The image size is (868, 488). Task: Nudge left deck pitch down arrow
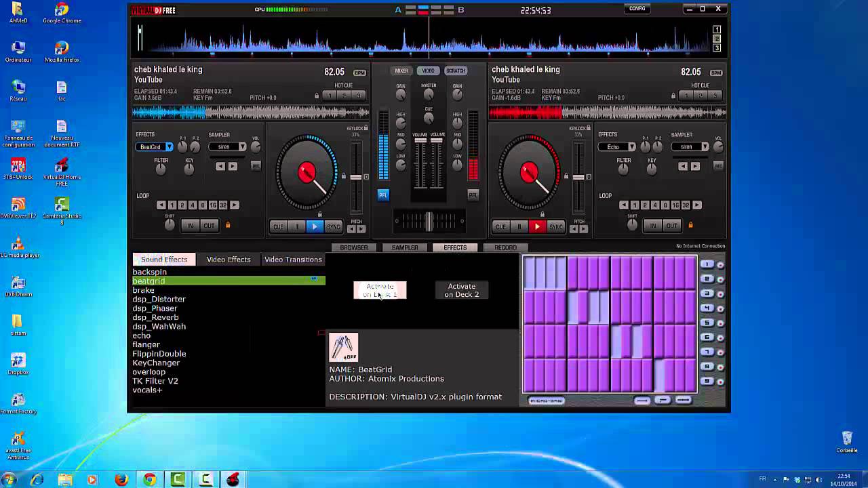click(351, 229)
